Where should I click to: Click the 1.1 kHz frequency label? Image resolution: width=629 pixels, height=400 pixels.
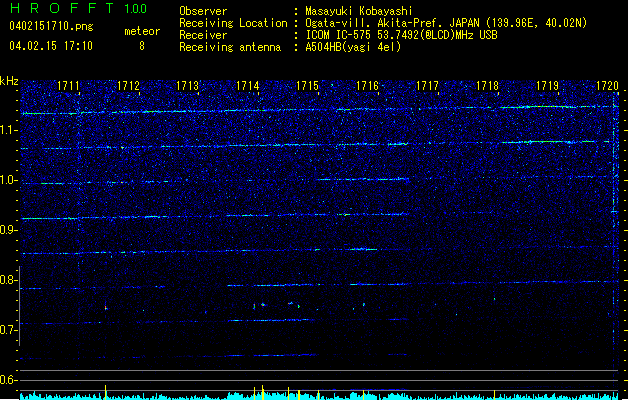pyautogui.click(x=8, y=130)
